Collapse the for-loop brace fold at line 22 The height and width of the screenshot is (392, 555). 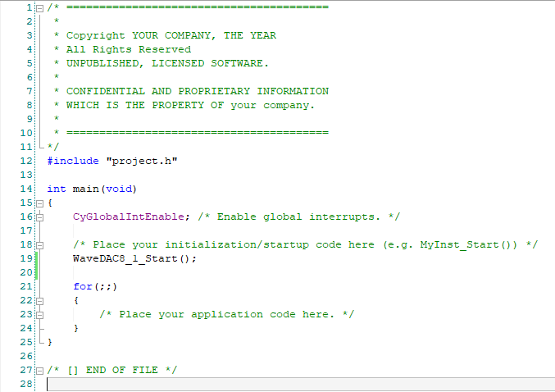[x=40, y=301]
